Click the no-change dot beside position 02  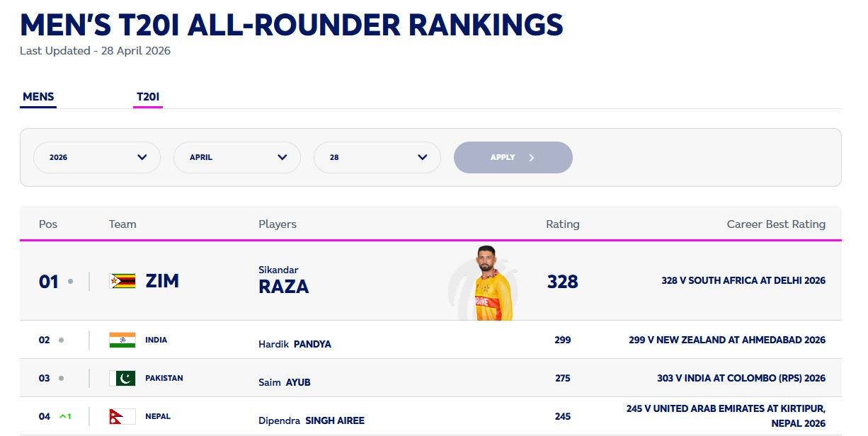62,340
